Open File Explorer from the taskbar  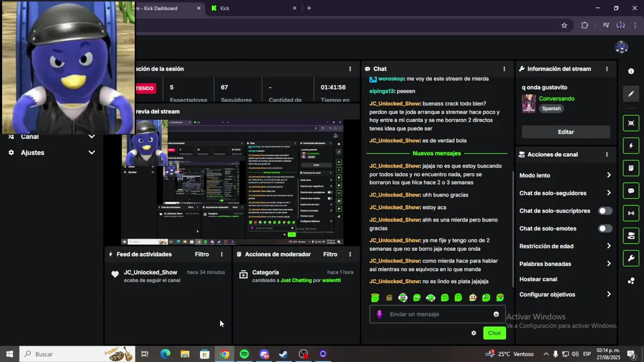point(185,354)
